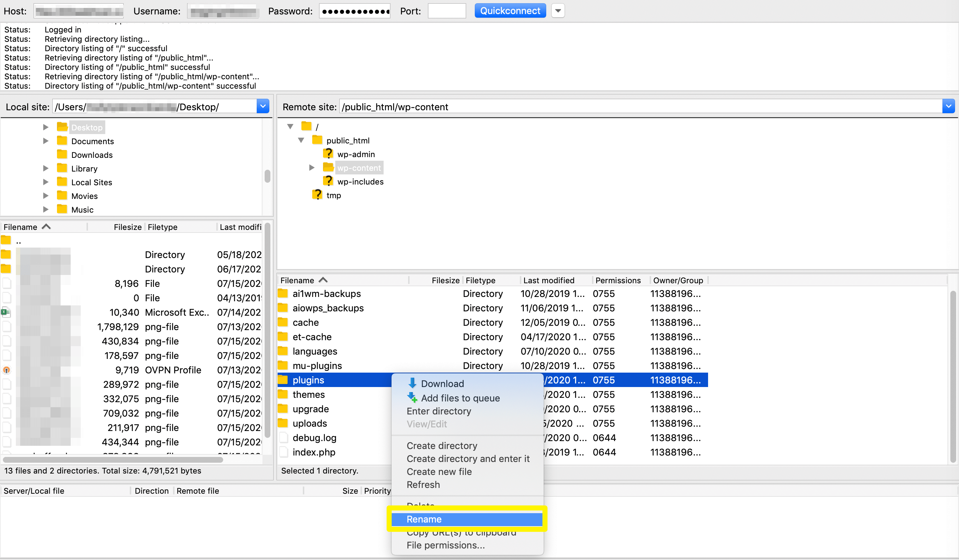Click the Add files to queue icon
This screenshot has height=560, width=959.
[412, 398]
